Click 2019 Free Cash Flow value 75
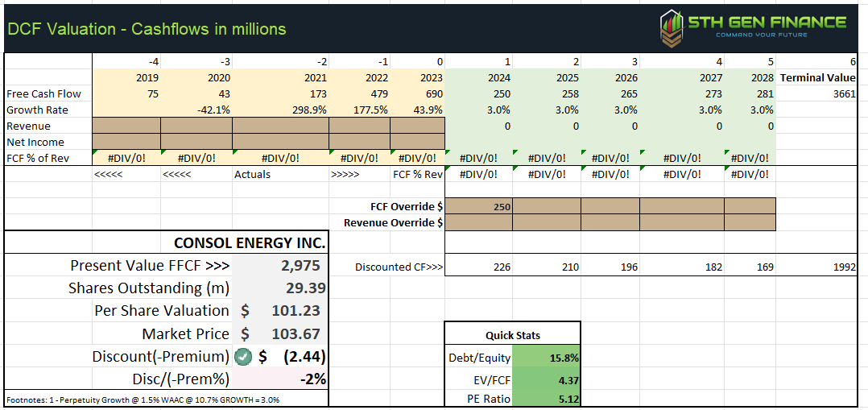Screen dimensions: 868x410 pos(153,93)
